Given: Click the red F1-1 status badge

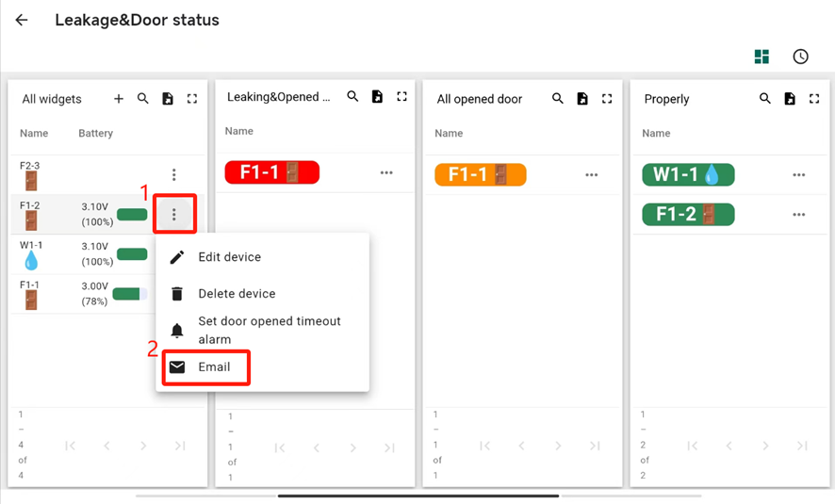Looking at the screenshot, I should click(x=271, y=172).
